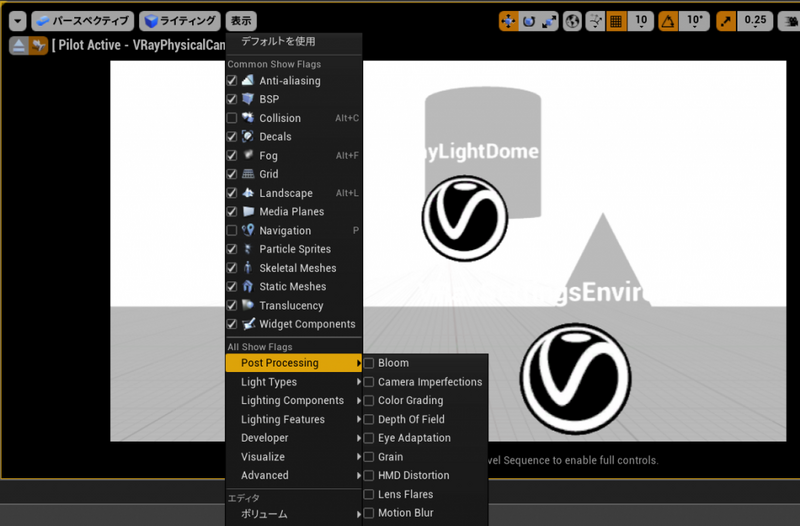Viewport: 800px width, 526px height.
Task: Open the Post Processing submenu
Action: (294, 363)
